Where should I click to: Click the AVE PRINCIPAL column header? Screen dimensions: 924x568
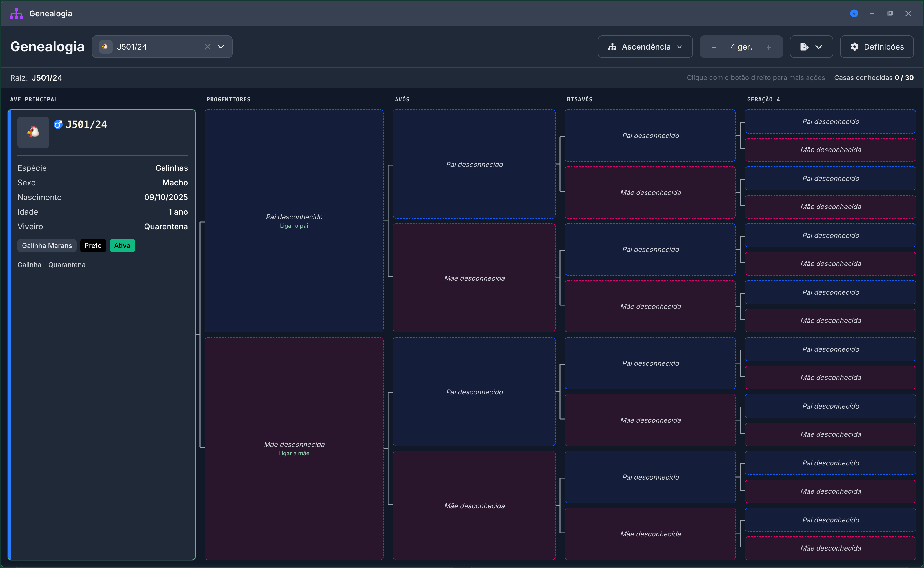[34, 99]
